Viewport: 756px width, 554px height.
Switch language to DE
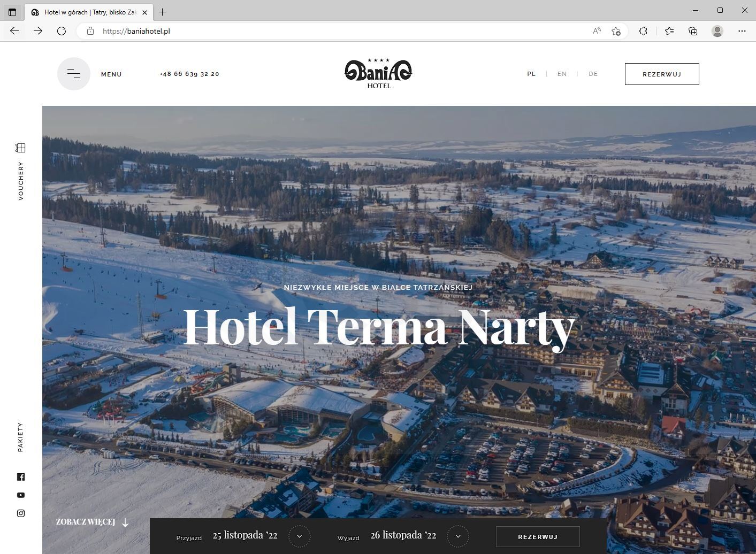[593, 74]
